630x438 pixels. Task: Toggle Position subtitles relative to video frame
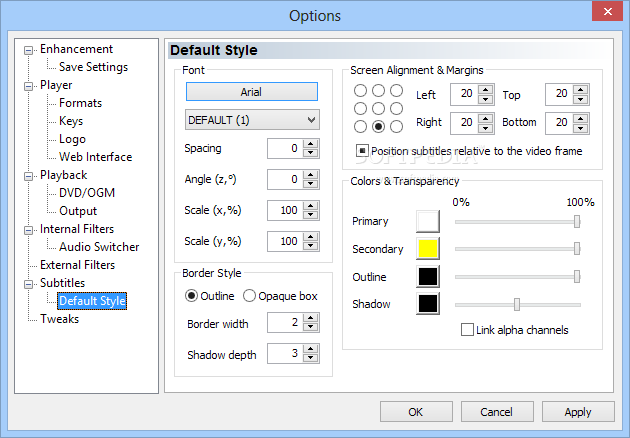pos(362,151)
